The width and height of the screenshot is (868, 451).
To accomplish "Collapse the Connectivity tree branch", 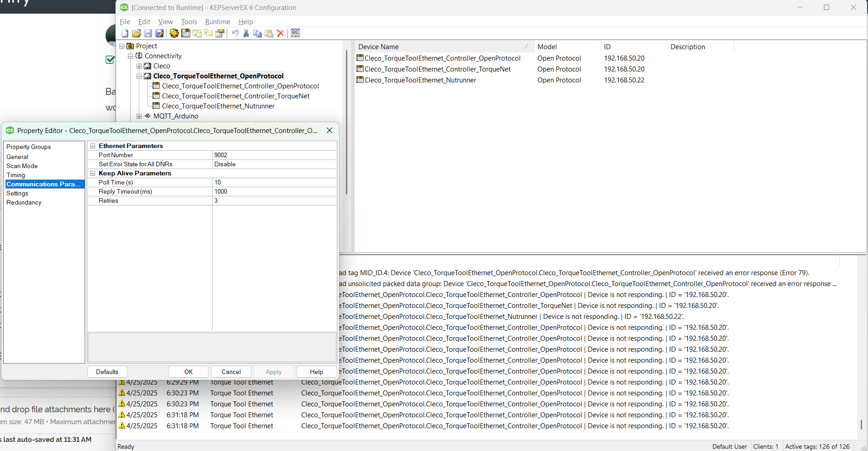I will 131,56.
